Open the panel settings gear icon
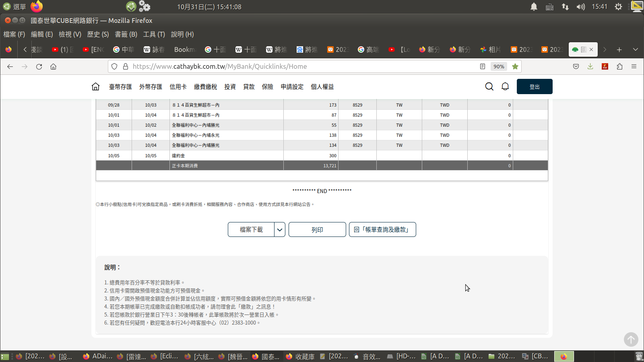The image size is (644, 362). (x=618, y=7)
